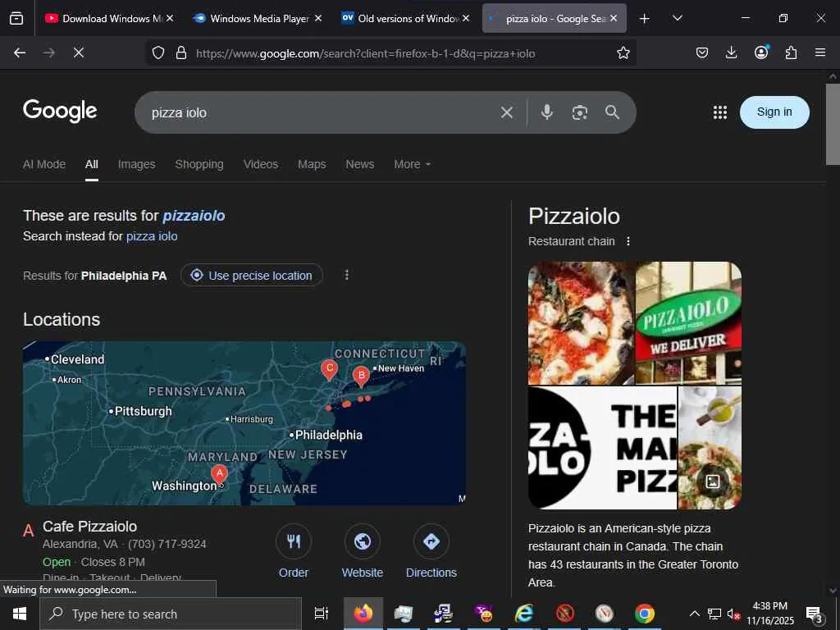The image size is (840, 630).
Task: Open tracking protection shield icon
Action: [x=158, y=52]
